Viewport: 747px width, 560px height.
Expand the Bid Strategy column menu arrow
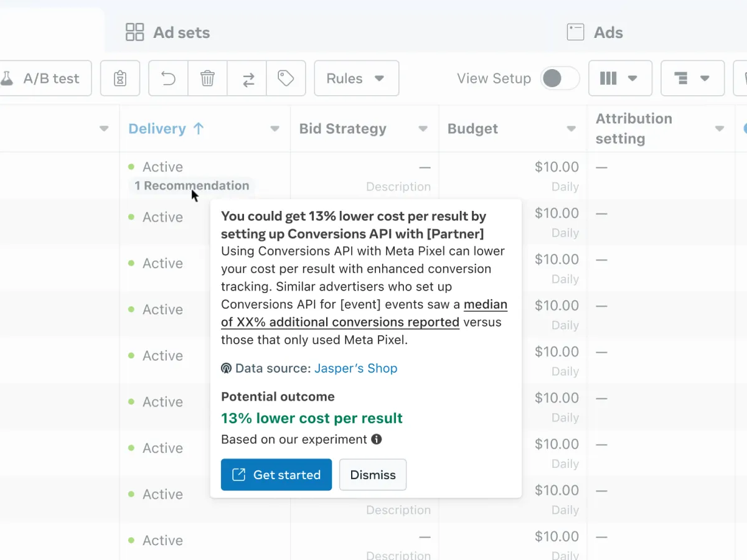click(423, 129)
